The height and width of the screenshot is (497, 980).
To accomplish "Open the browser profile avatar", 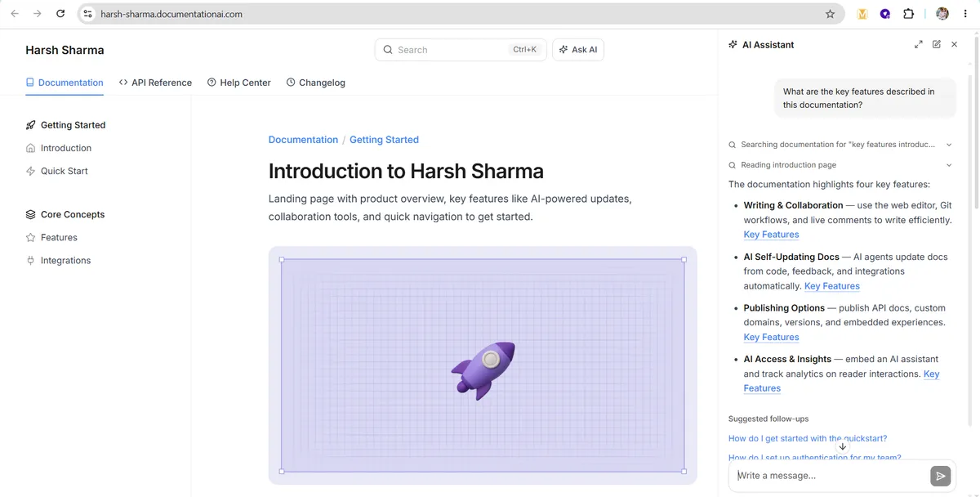I will 942,14.
